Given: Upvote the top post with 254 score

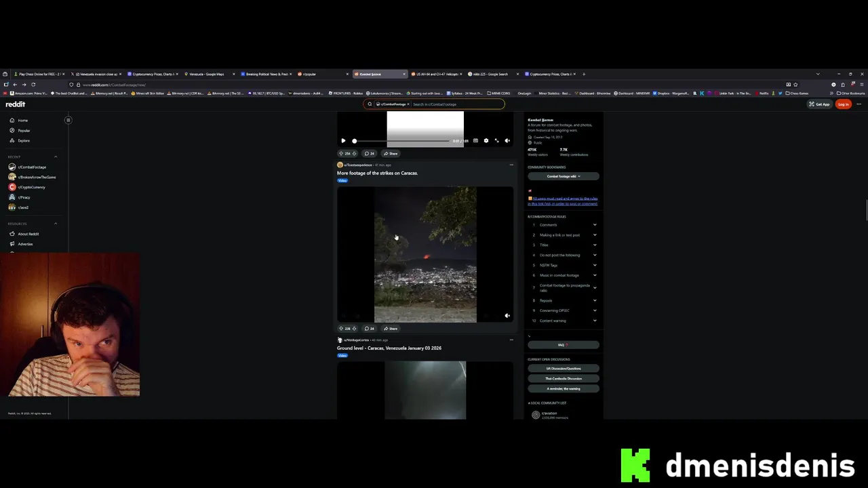Looking at the screenshot, I should tap(341, 153).
